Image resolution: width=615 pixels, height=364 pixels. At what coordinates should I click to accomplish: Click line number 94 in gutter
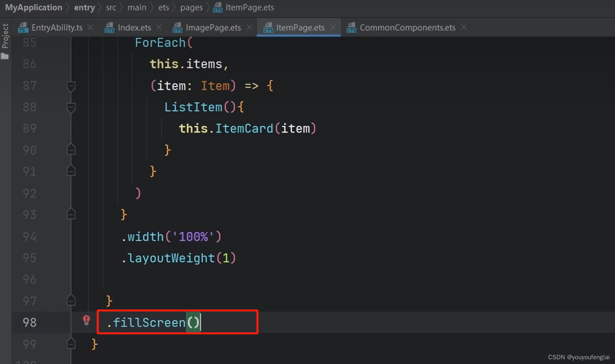30,237
